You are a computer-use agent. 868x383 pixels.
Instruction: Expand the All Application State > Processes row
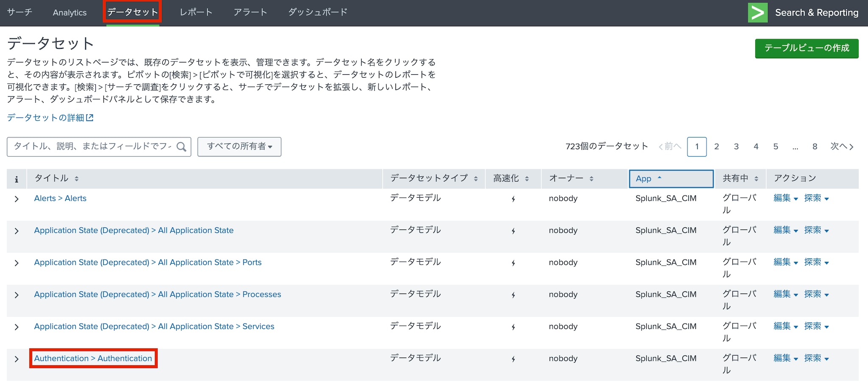[x=17, y=295]
